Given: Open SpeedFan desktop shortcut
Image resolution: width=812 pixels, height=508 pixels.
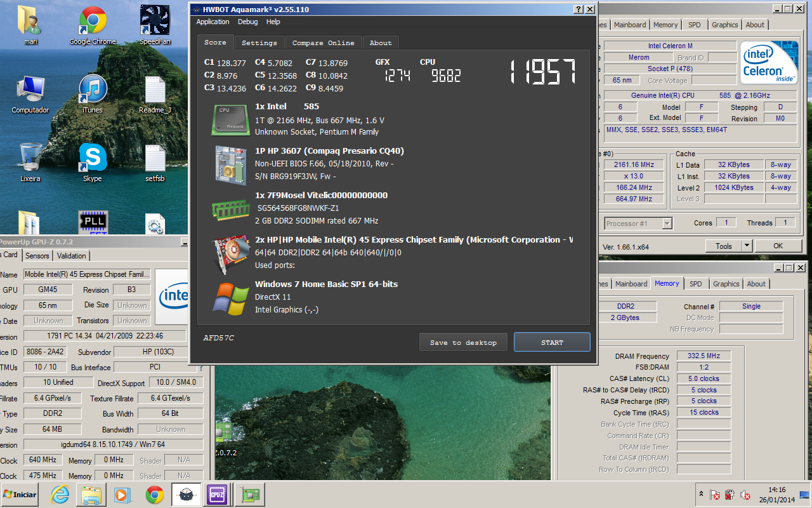Looking at the screenshot, I should (155, 25).
